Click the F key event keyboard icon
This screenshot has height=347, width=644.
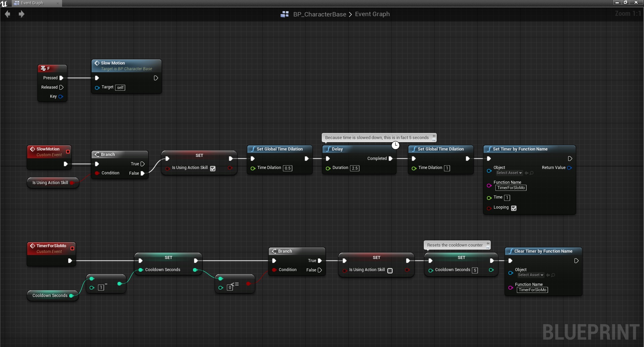(x=43, y=69)
